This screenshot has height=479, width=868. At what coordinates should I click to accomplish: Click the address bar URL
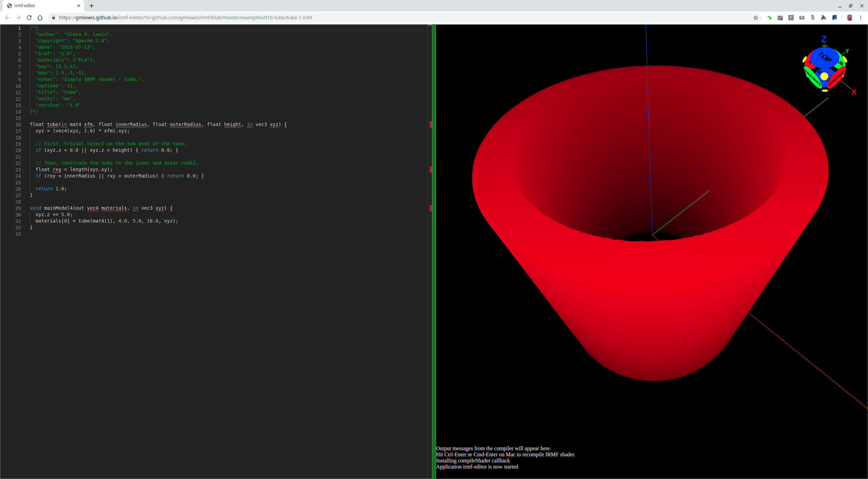point(185,18)
